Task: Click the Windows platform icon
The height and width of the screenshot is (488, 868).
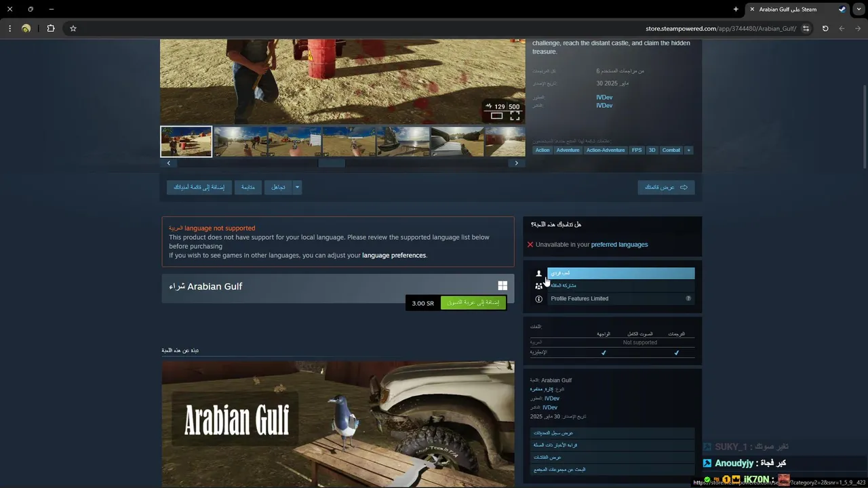Action: 502,287
